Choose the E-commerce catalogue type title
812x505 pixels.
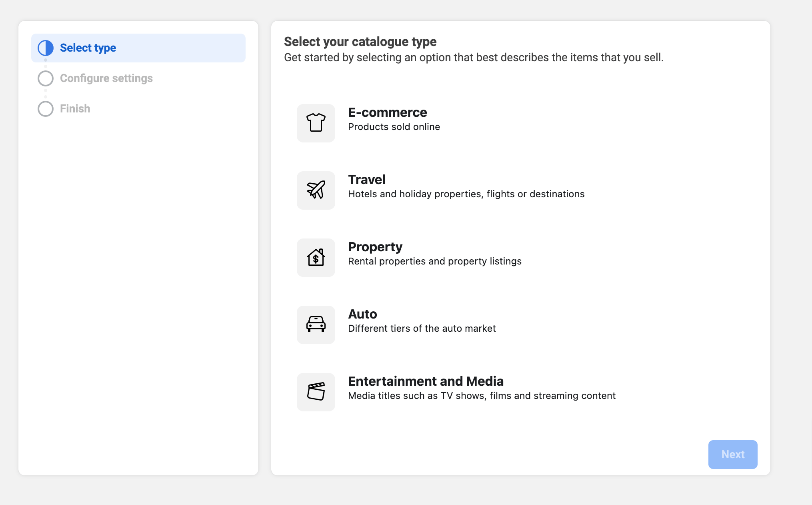[388, 112]
